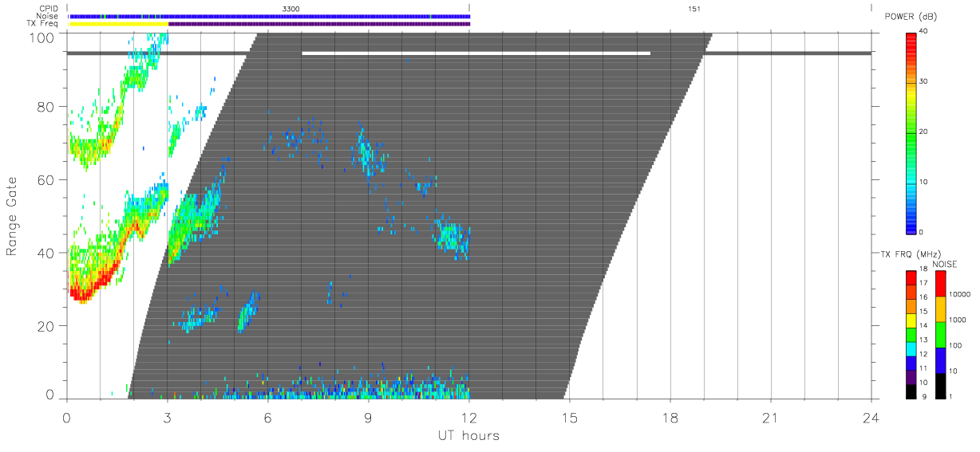This screenshot has height=452, width=980.
Task: Click the UT hours axis title
Action: tap(468, 435)
